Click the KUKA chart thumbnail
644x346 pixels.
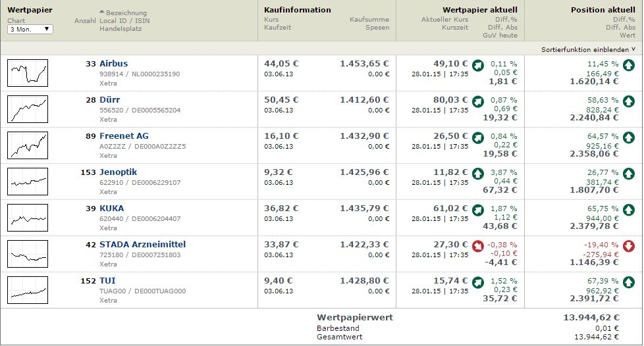click(x=28, y=218)
